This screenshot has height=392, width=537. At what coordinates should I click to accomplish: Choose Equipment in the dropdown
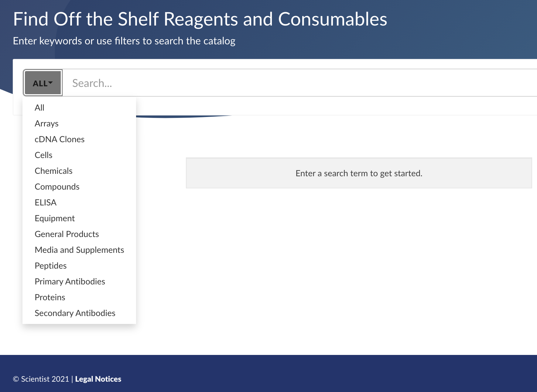(x=55, y=218)
